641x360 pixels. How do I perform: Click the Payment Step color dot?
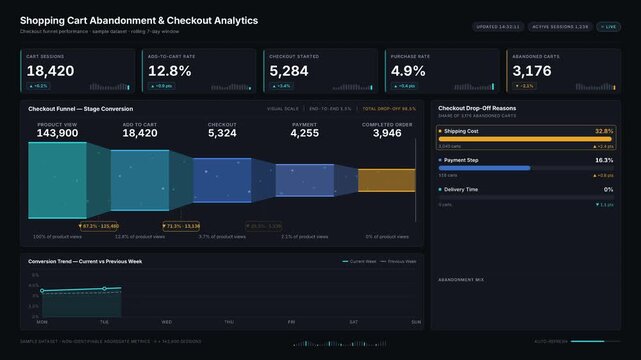coord(440,160)
